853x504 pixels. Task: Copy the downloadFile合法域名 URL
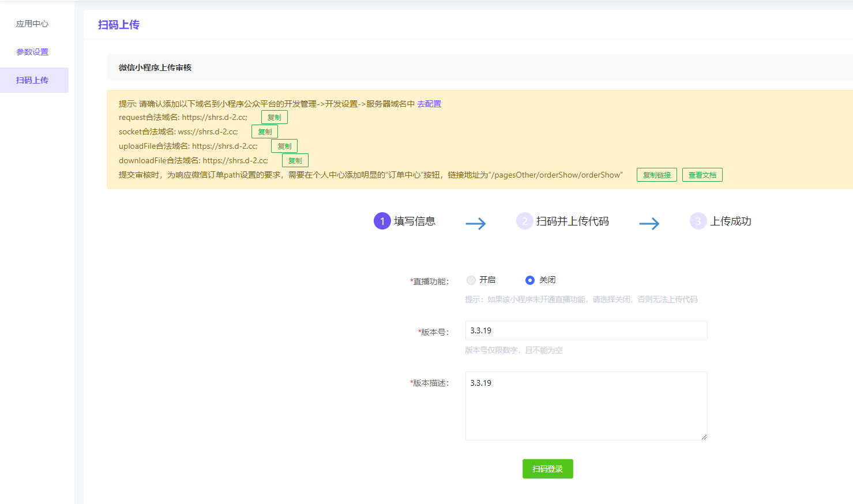point(295,161)
